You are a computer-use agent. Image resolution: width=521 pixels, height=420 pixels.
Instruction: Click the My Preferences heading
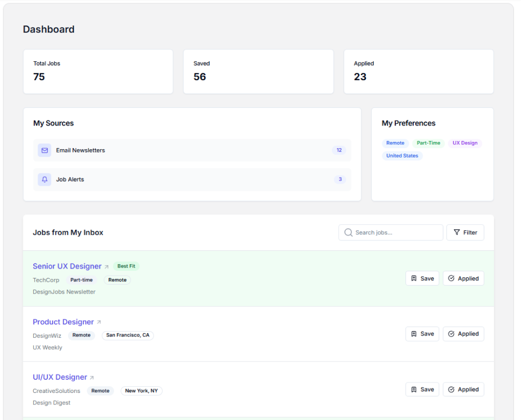point(408,123)
